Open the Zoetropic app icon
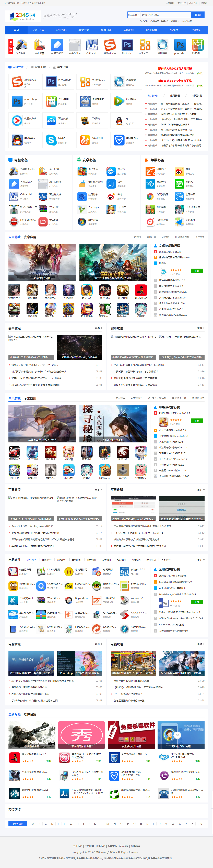Viewport: 213px width, 868px height. pyautogui.click(x=82, y=209)
